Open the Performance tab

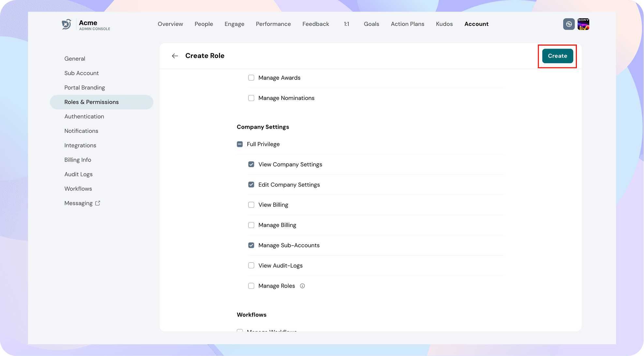point(273,24)
